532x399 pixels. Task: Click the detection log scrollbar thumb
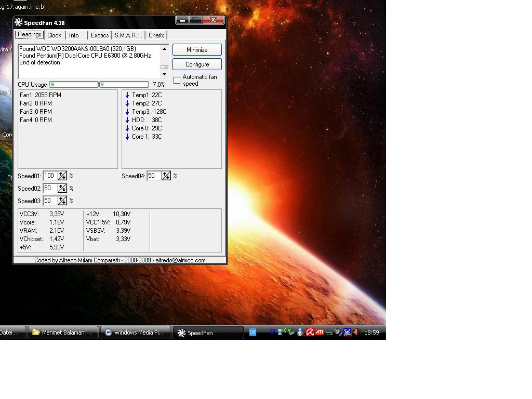165,67
